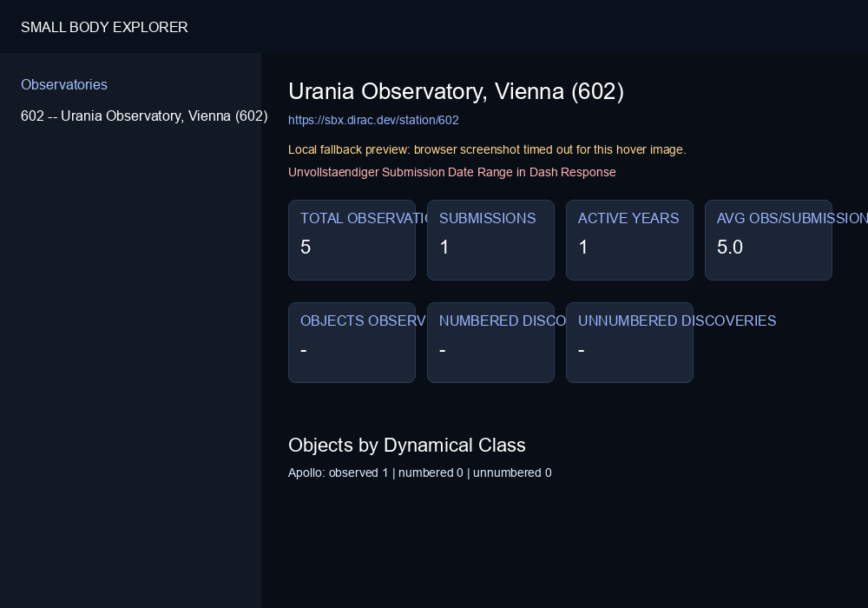This screenshot has height=608, width=868.
Task: Click the SMALL BODY EXPLORER title
Action: coord(104,27)
